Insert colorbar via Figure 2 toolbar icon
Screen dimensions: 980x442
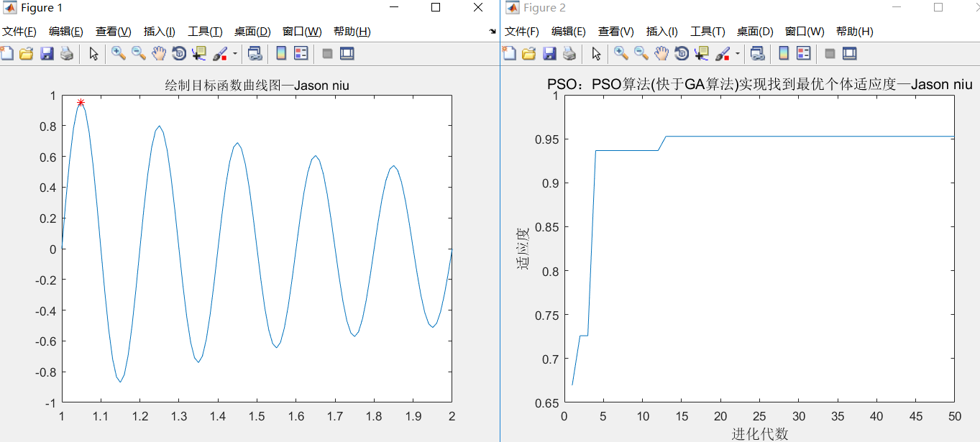tap(784, 53)
